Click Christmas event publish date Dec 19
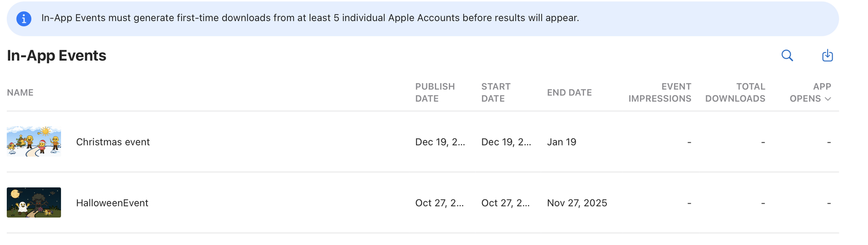The height and width of the screenshot is (245, 868). [x=440, y=142]
